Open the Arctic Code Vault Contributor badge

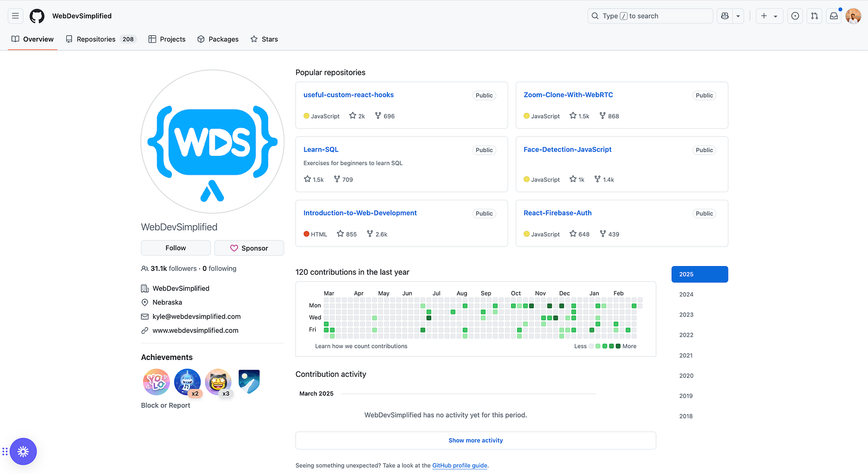point(249,382)
